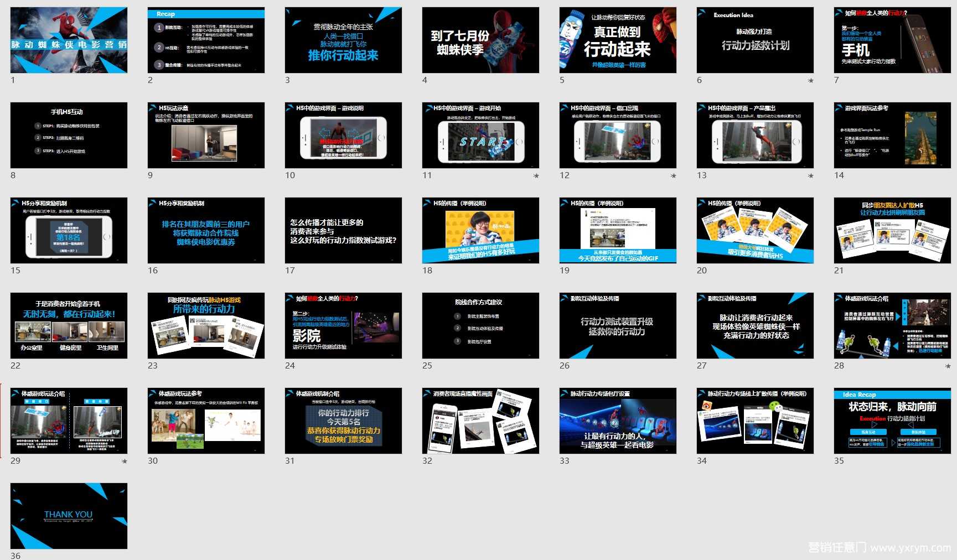
Task: Select slide 14 Temple Run reference thumbnail
Action: tap(892, 135)
